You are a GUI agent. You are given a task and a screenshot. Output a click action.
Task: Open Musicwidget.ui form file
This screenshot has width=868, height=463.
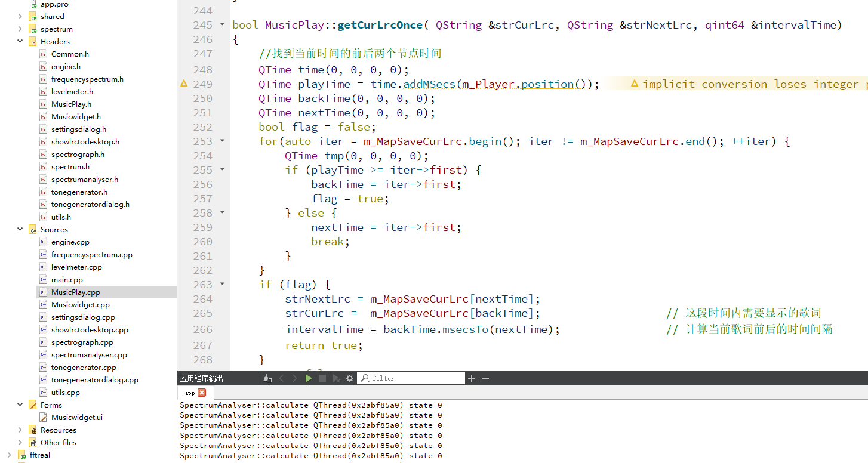pyautogui.click(x=77, y=417)
